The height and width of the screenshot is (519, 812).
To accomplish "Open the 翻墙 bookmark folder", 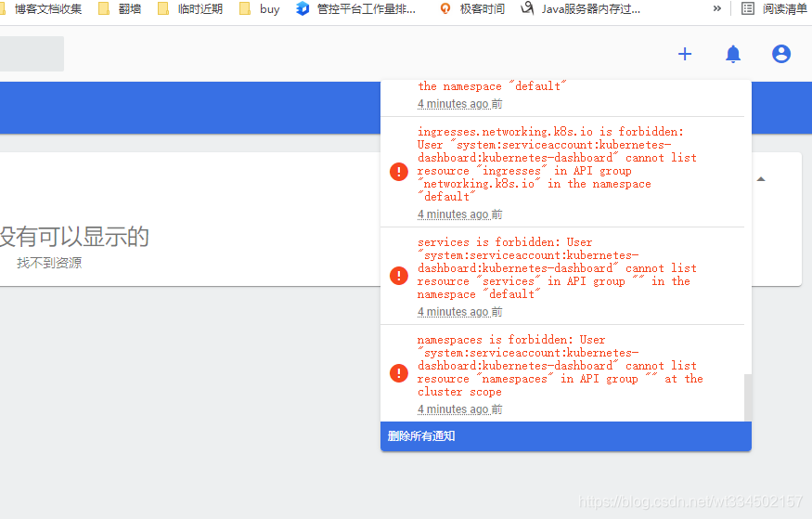I will (120, 8).
